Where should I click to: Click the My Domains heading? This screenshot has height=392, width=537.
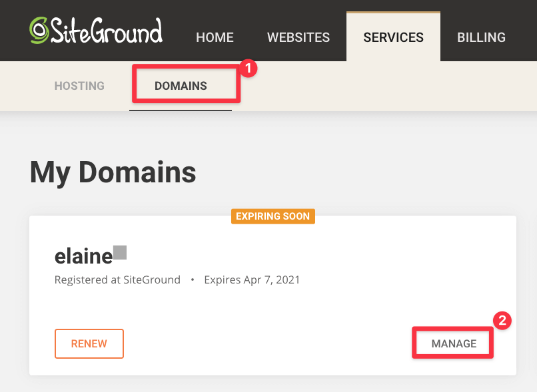point(113,173)
